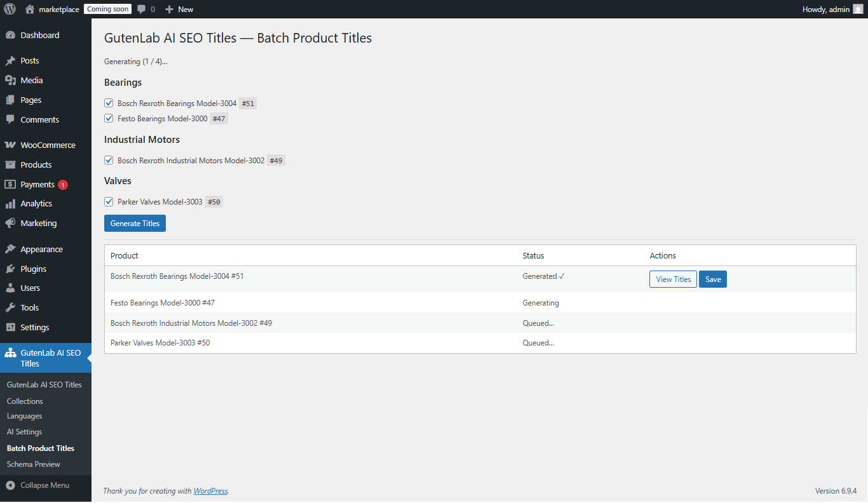Open the admin user avatar
The height and width of the screenshot is (503, 868).
tap(858, 9)
